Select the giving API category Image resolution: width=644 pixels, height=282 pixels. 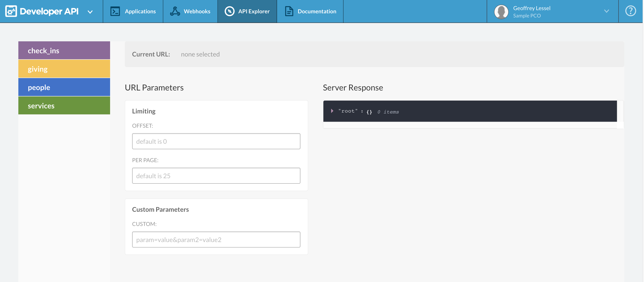tap(64, 69)
